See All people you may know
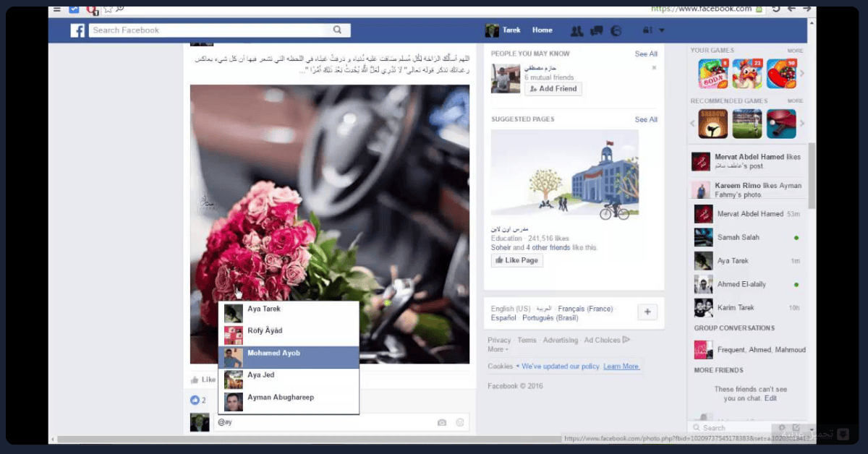 click(646, 54)
